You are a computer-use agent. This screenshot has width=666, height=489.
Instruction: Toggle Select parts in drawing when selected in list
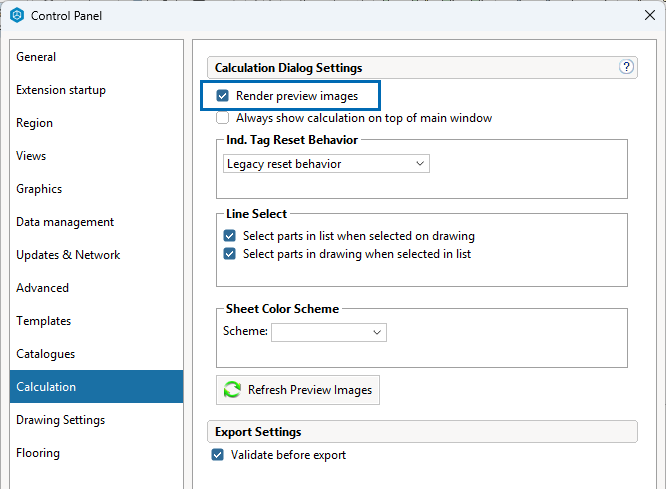point(229,254)
